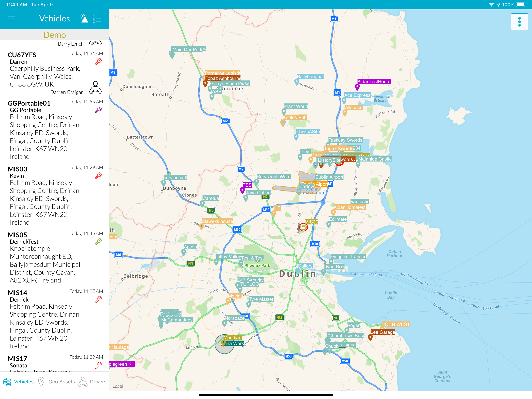
Task: Open the GGPortable01 vehicle entry
Action: (x=55, y=130)
